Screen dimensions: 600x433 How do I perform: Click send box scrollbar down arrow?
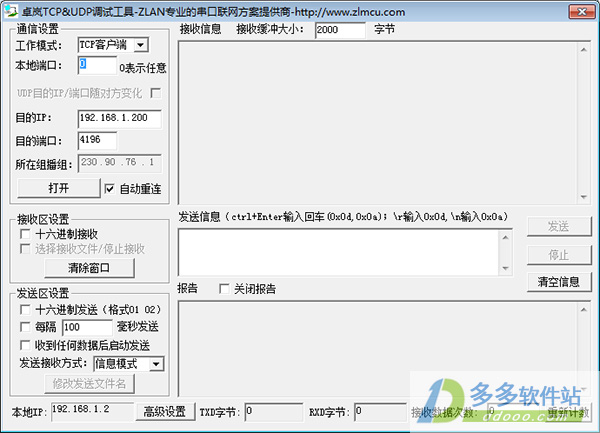tap(505, 268)
